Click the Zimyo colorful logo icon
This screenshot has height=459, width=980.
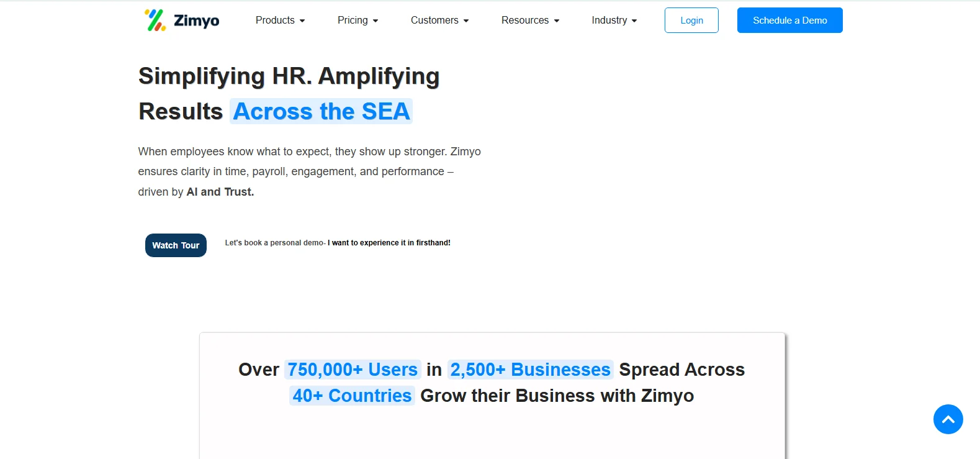[x=155, y=20]
